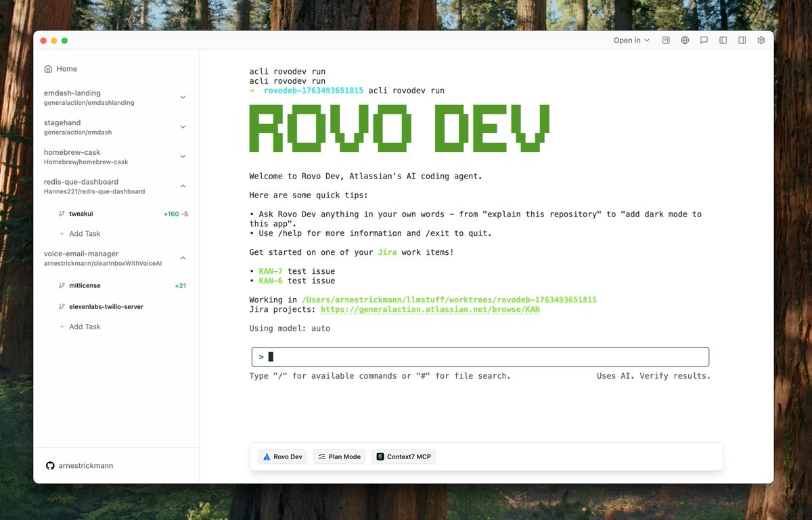Click the +160 diff count on tweakui

pyautogui.click(x=171, y=214)
